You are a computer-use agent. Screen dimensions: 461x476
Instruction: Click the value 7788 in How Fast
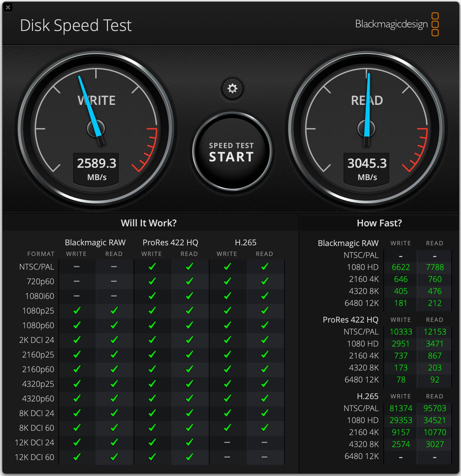coord(435,267)
